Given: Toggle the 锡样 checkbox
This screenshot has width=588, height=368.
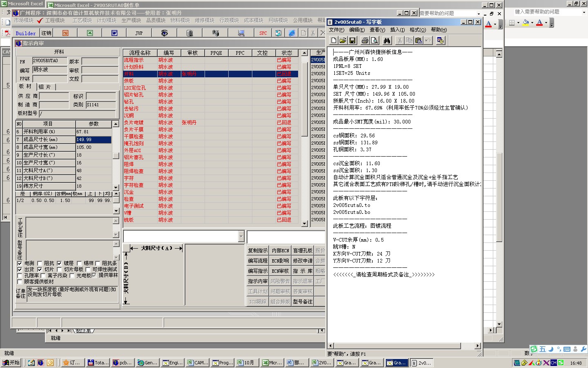Looking at the screenshot, I should click(x=79, y=263).
